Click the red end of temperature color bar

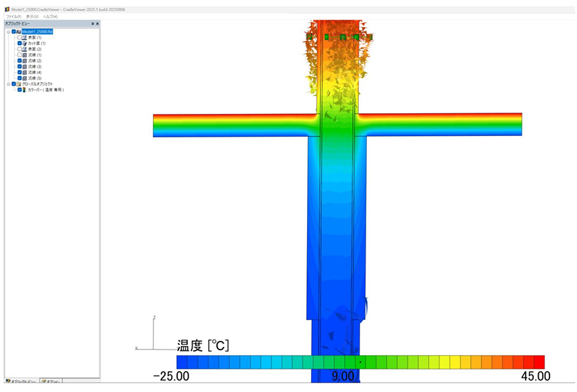coord(539,362)
